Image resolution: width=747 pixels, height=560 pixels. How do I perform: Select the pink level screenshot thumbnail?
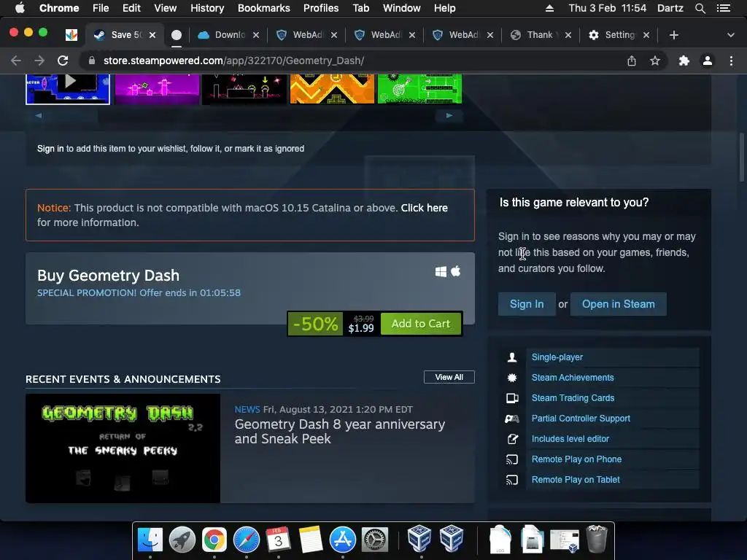pyautogui.click(x=157, y=88)
